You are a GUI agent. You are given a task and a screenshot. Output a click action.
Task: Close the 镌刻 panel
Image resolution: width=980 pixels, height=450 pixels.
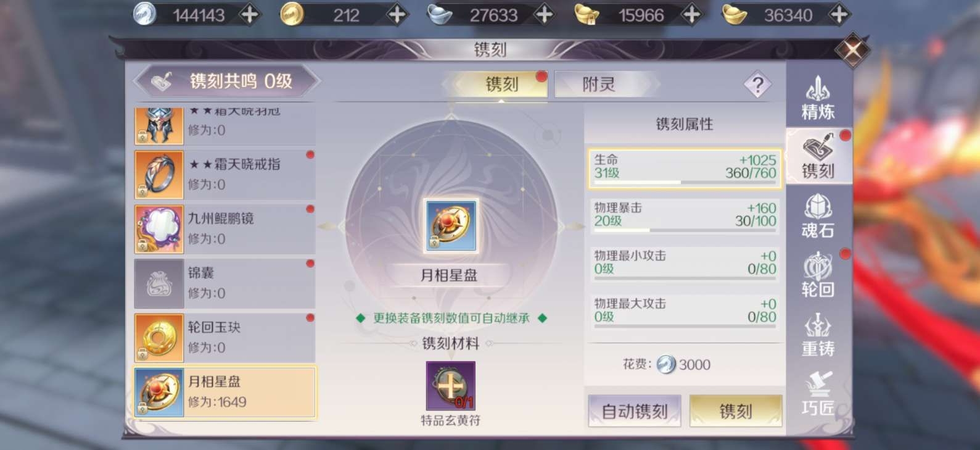852,50
